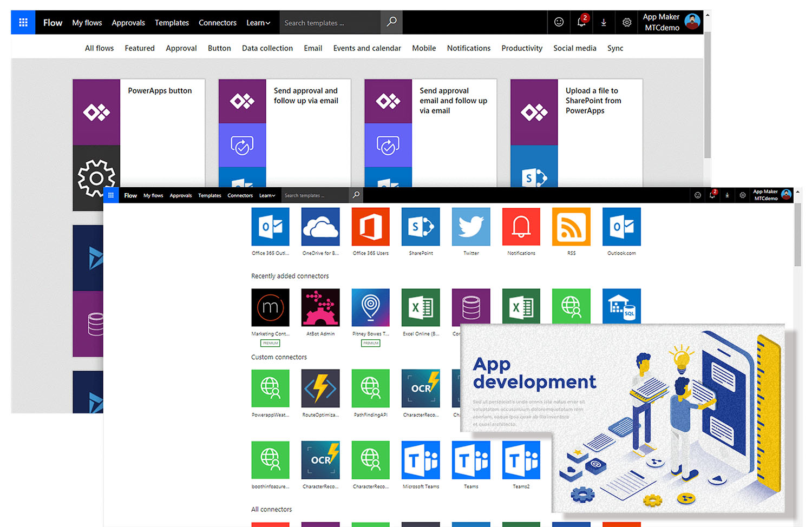This screenshot has width=812, height=527.
Task: Open boothinfoazure custom connector
Action: click(x=270, y=460)
